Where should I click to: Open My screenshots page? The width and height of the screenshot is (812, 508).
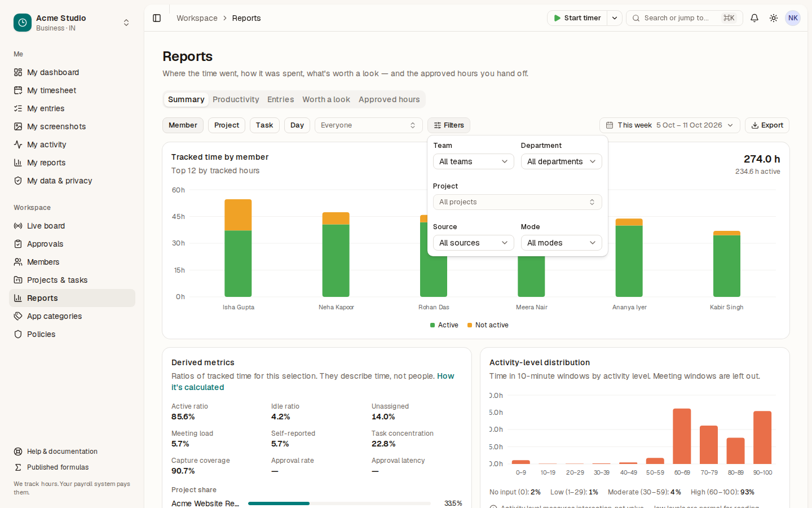72,126
